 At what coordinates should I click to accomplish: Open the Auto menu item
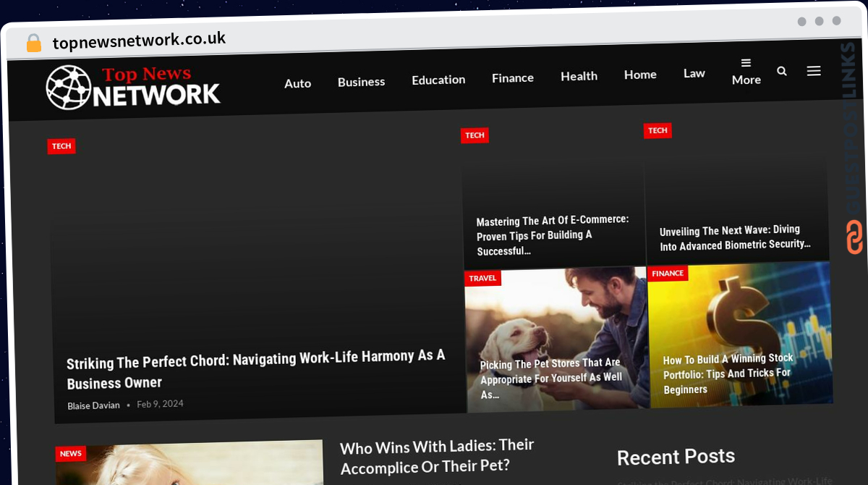coord(297,83)
